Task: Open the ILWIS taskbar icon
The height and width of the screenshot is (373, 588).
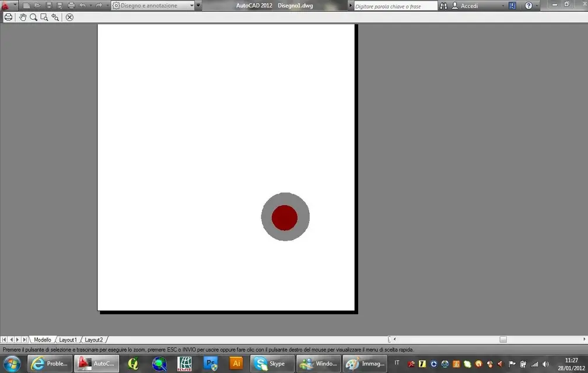Action: coord(184,364)
